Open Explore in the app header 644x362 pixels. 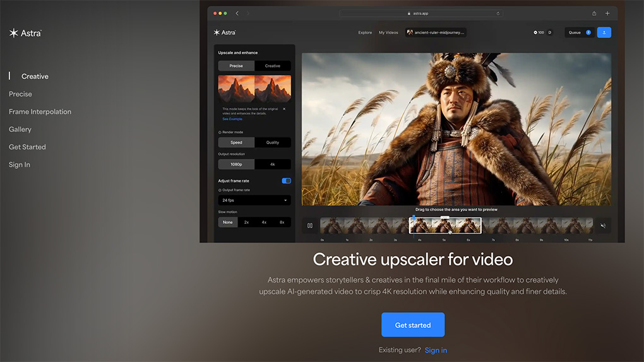tap(365, 32)
